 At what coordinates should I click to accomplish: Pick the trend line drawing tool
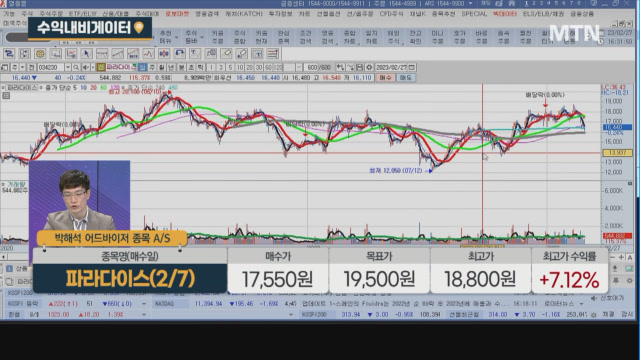coord(118,53)
